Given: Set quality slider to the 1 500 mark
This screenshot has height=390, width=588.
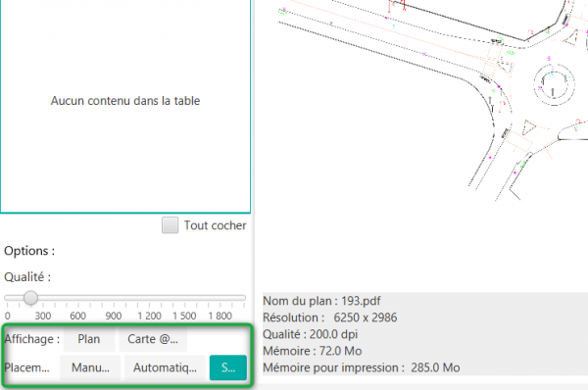Looking at the screenshot, I should [x=184, y=298].
